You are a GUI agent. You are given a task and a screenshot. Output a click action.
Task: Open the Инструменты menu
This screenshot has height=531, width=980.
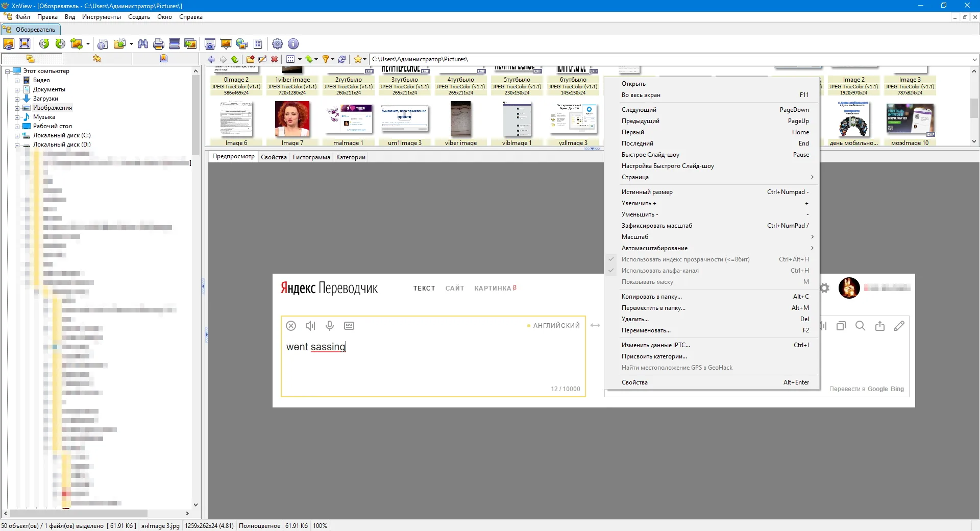(102, 17)
